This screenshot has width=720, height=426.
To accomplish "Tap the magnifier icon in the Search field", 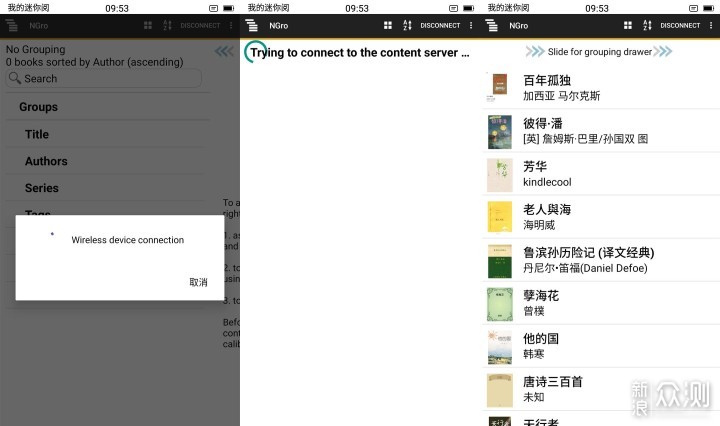I will pos(15,78).
